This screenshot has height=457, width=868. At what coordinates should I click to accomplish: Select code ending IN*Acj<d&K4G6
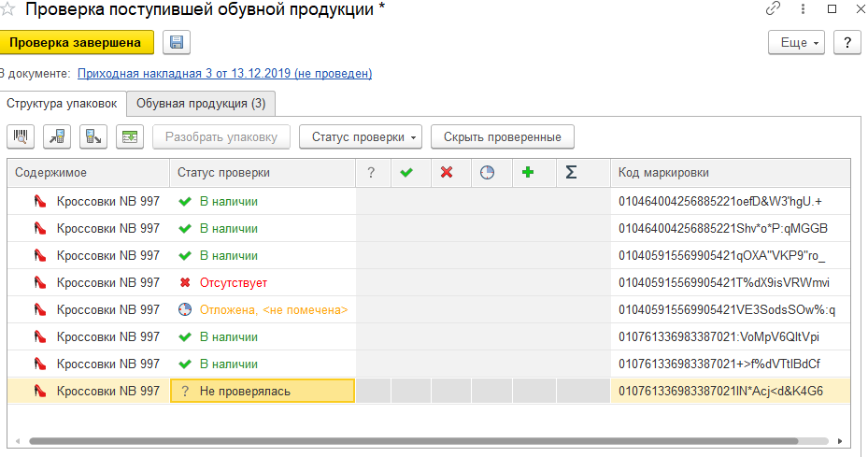tap(730, 391)
